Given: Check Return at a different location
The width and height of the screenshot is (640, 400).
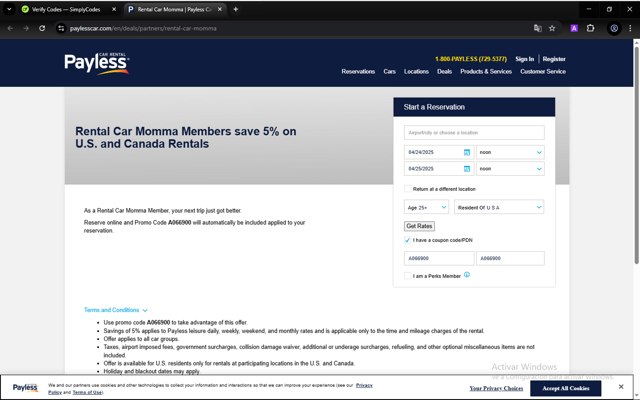Looking at the screenshot, I should (x=407, y=189).
